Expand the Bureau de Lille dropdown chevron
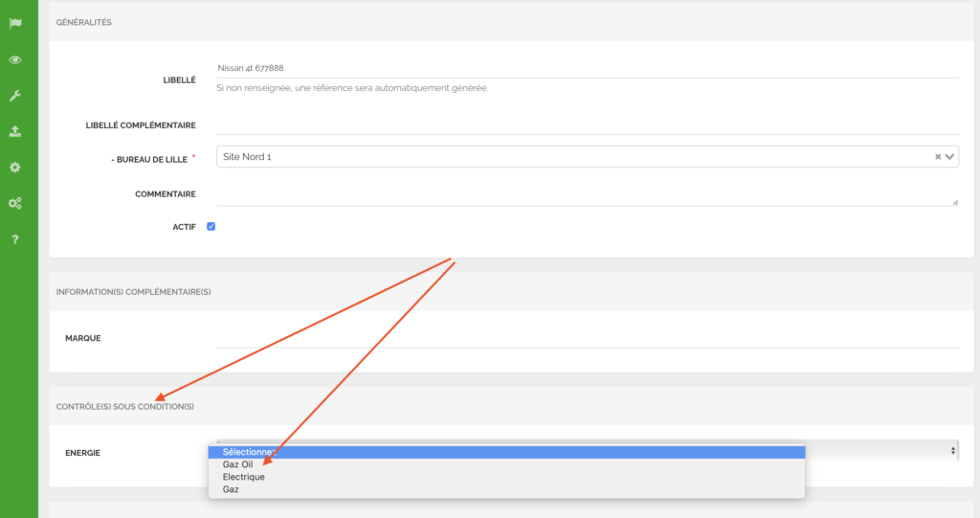 pos(950,157)
